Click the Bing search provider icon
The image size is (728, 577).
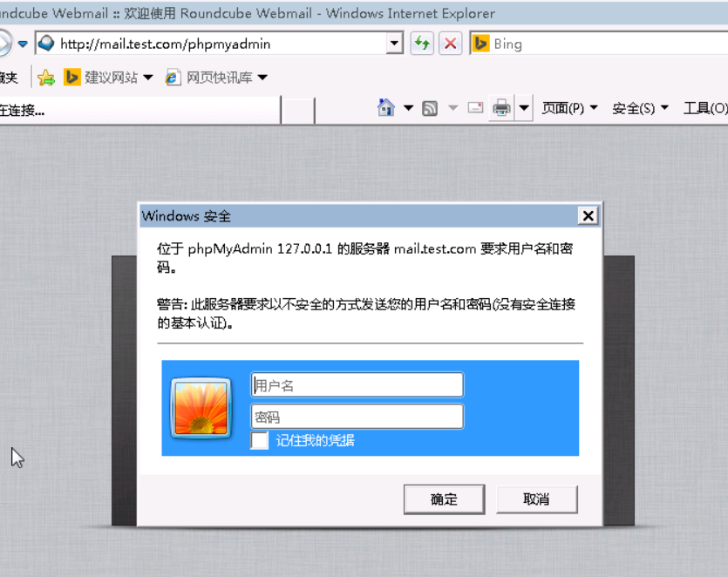coord(481,44)
